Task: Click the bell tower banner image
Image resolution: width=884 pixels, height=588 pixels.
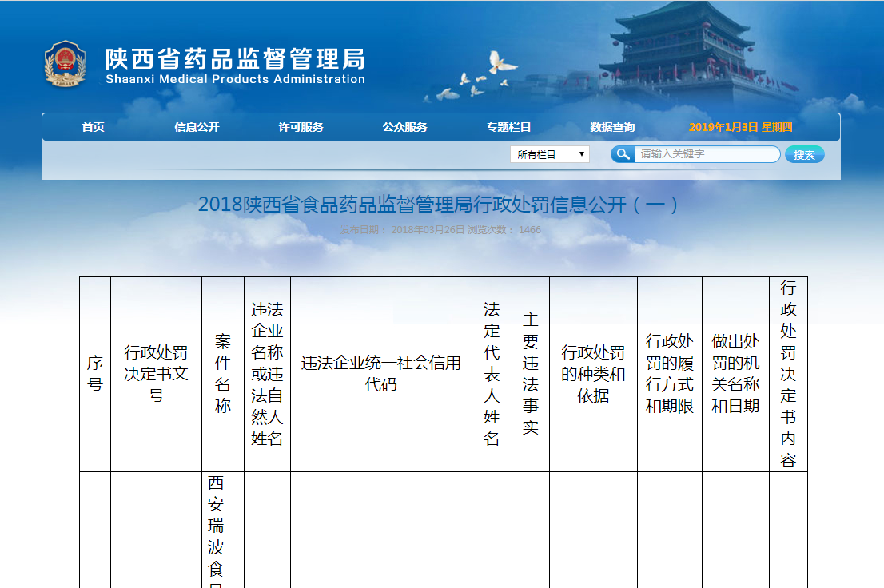Action: pos(678,50)
